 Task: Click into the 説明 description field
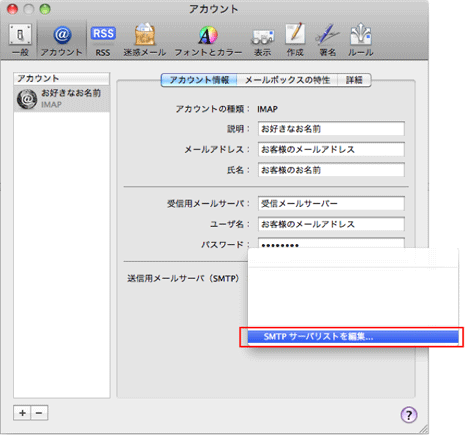[x=331, y=129]
